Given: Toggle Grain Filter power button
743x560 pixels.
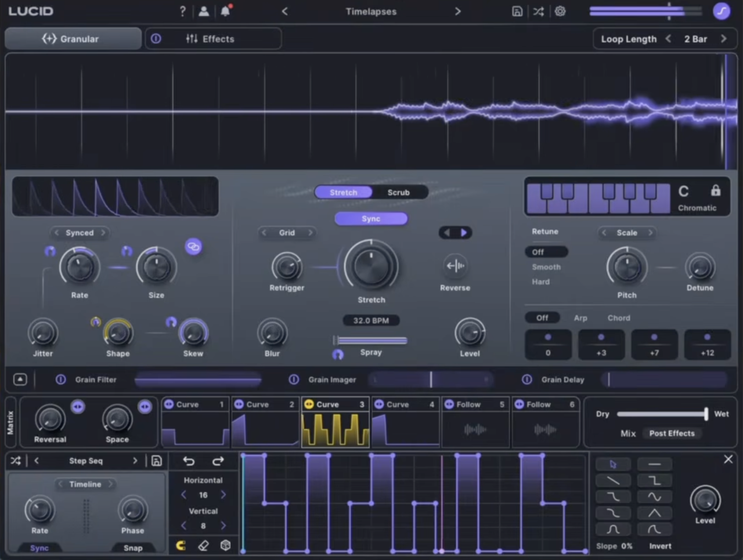Looking at the screenshot, I should [60, 380].
